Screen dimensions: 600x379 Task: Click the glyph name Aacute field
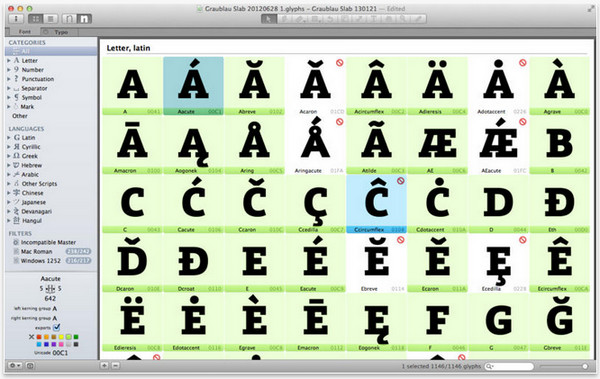51,279
